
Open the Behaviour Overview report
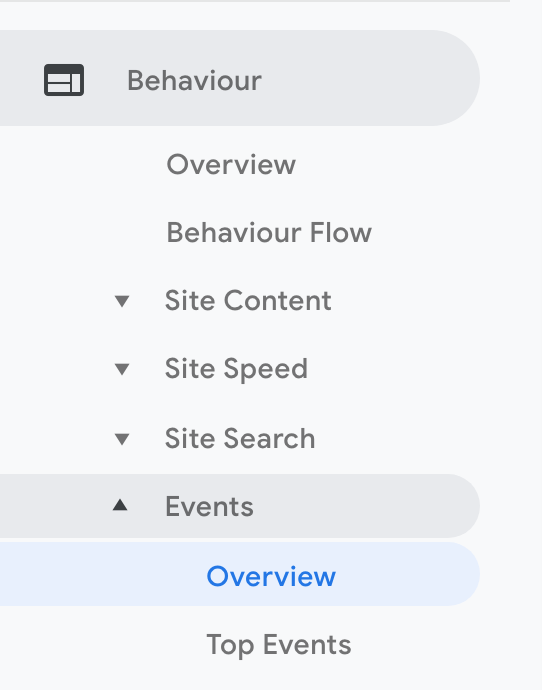click(231, 164)
